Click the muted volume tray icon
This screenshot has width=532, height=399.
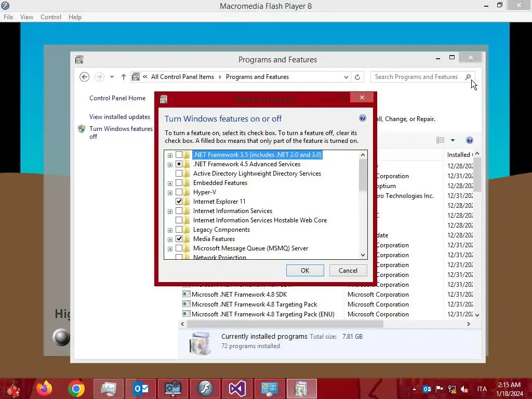point(464,389)
